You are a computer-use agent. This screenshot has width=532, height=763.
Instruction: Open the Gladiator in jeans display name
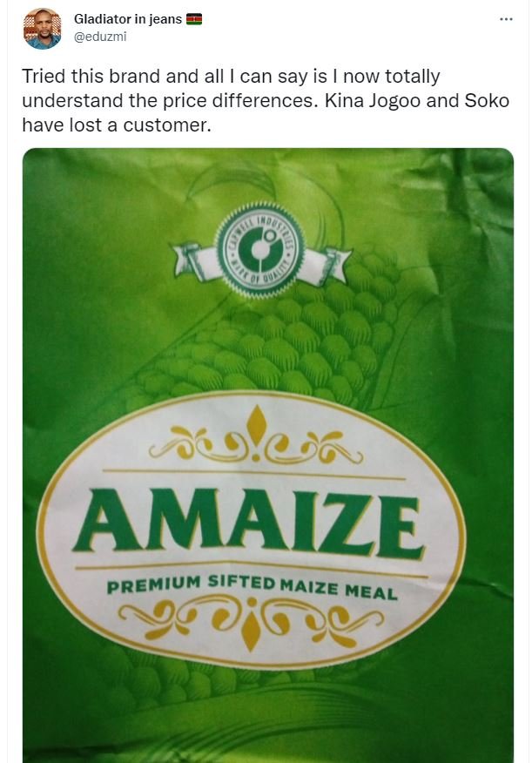pos(128,19)
